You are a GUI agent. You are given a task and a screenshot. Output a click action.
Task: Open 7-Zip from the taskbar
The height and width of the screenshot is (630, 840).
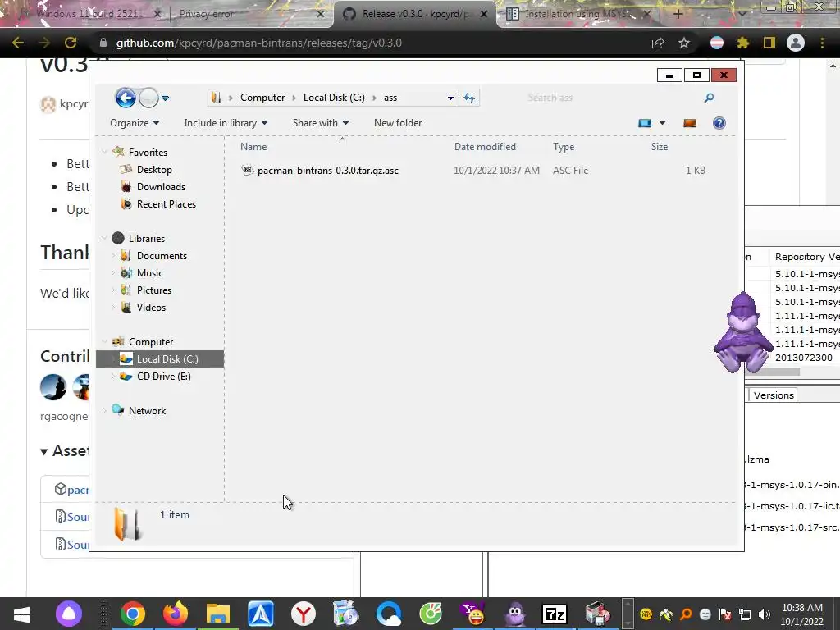(555, 614)
